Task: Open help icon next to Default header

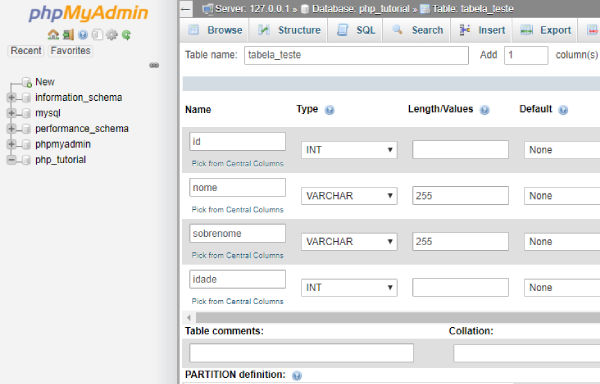Action: pyautogui.click(x=563, y=110)
